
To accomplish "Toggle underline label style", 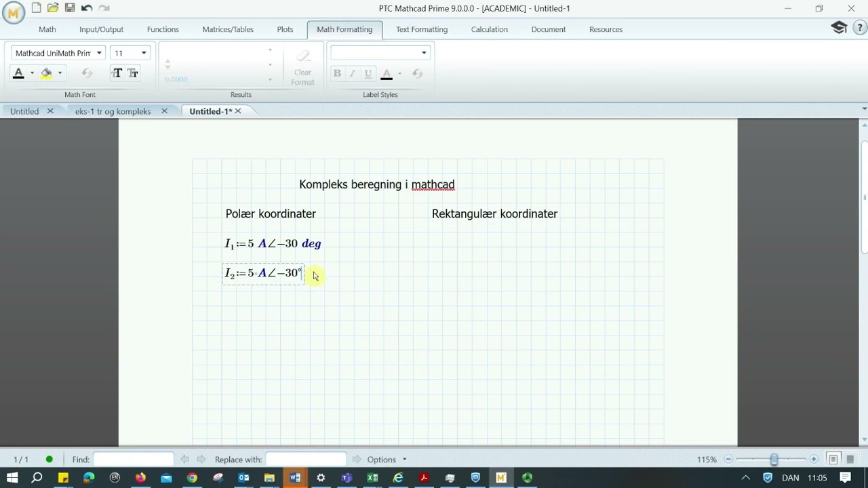I will tap(368, 73).
